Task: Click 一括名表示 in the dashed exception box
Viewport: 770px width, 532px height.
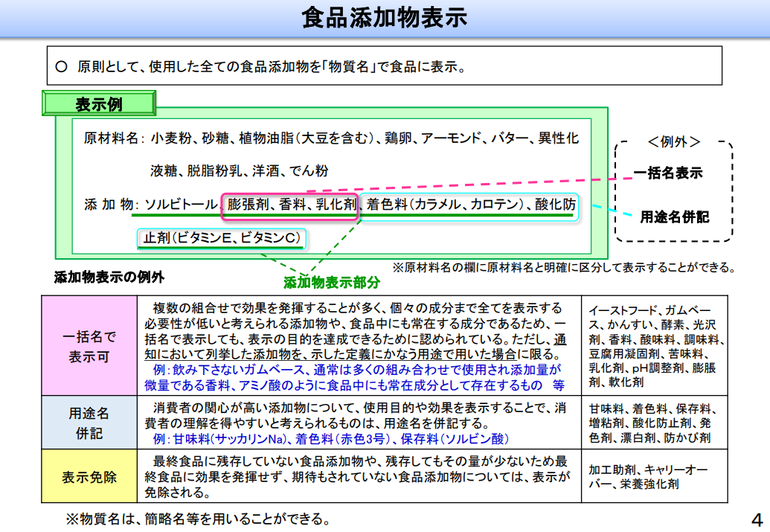Action: coord(667,173)
